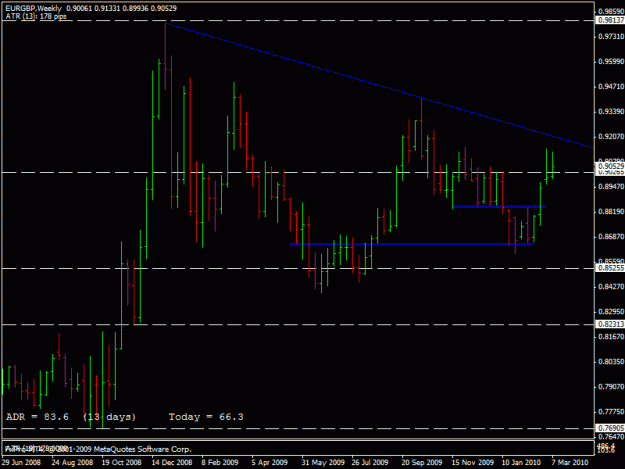Click the 20 Sep 2009 date label
This screenshot has width=625, height=469.
pyautogui.click(x=422, y=462)
